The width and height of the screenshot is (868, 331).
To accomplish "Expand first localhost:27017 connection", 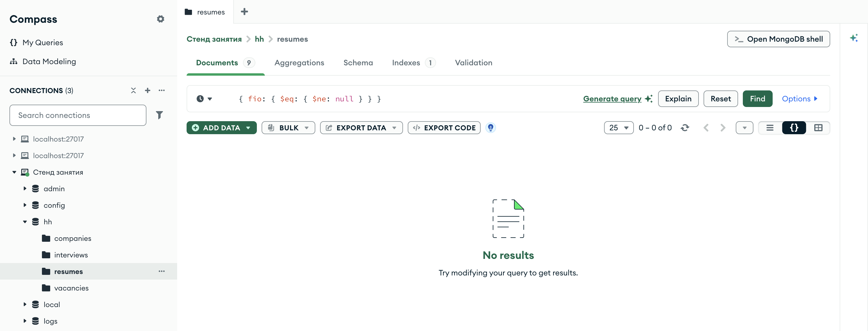I will coord(14,139).
